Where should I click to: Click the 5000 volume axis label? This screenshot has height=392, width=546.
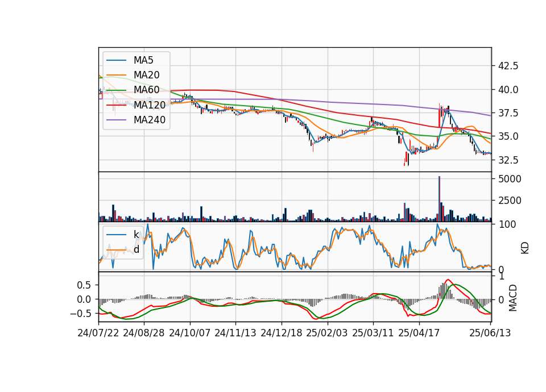(x=510, y=179)
